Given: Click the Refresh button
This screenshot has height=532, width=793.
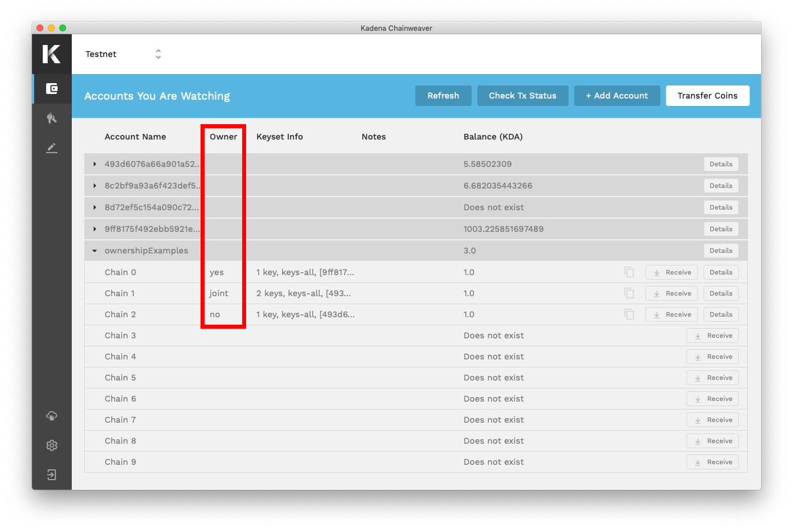Looking at the screenshot, I should (443, 96).
